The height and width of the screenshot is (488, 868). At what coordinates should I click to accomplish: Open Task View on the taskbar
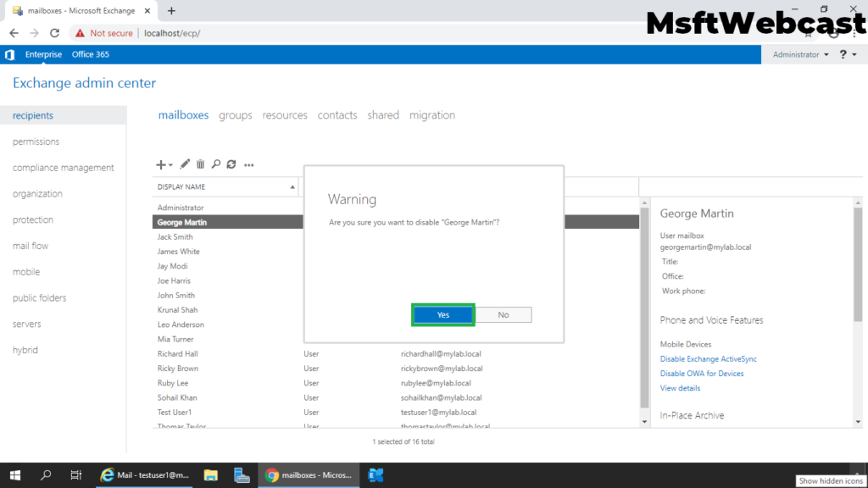[75, 475]
